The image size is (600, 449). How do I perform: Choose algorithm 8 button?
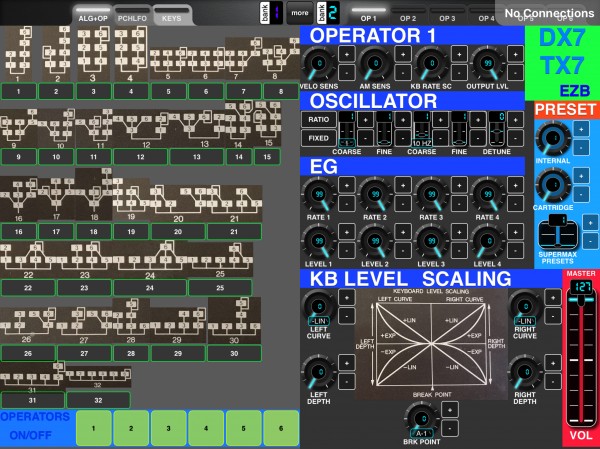click(281, 92)
